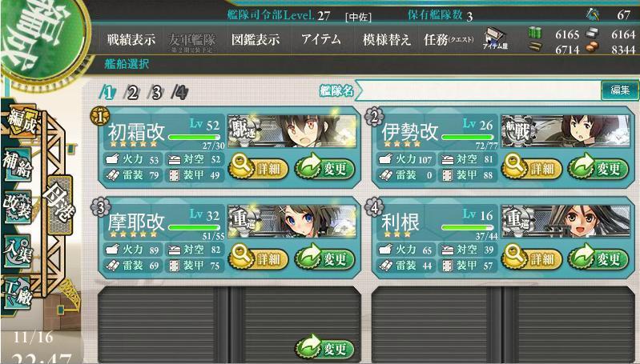
Task: Open the アイテム menu item
Action: [321, 39]
